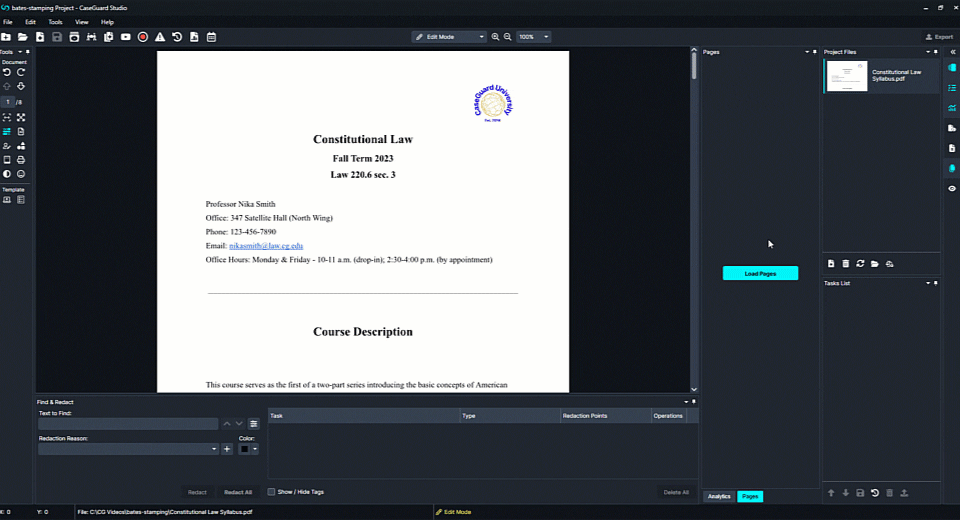The width and height of the screenshot is (960, 520).
Task: Open the View menu
Action: (81, 22)
